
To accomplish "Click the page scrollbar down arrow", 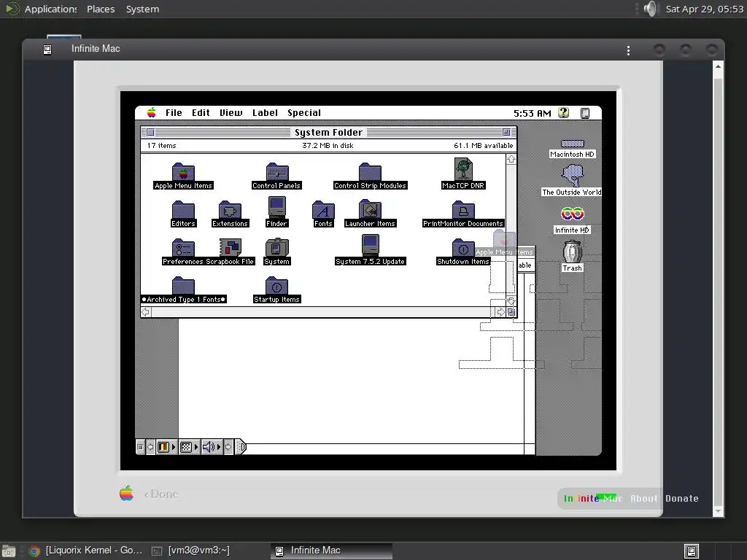I will [x=718, y=511].
